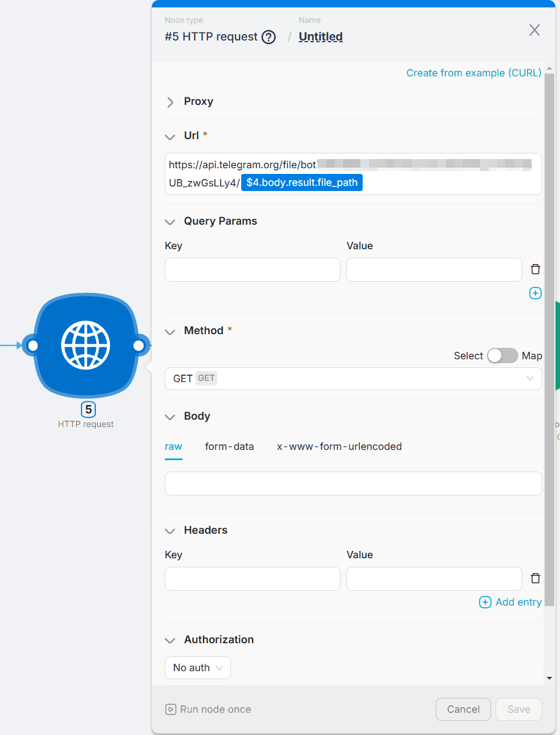Click the raw Body input field
This screenshot has width=560, height=735.
[x=353, y=484]
